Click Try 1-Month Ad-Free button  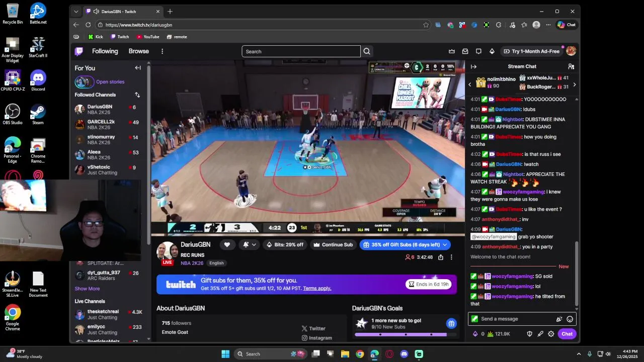click(x=531, y=51)
